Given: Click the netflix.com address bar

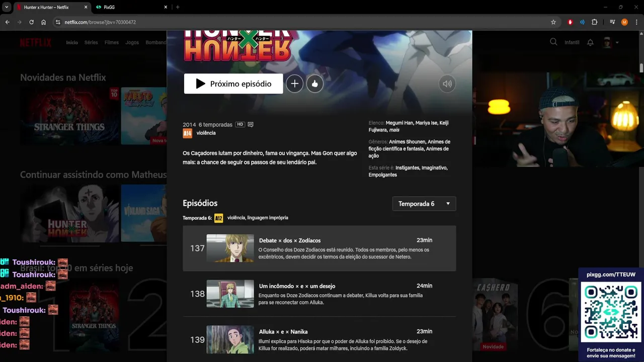Looking at the screenshot, I should tap(302, 22).
